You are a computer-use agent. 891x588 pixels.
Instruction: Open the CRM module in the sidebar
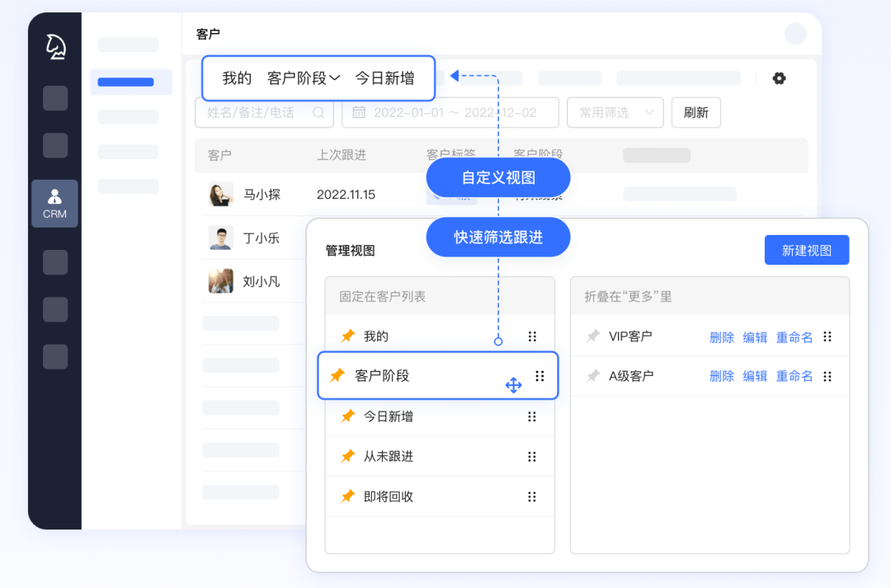(54, 203)
